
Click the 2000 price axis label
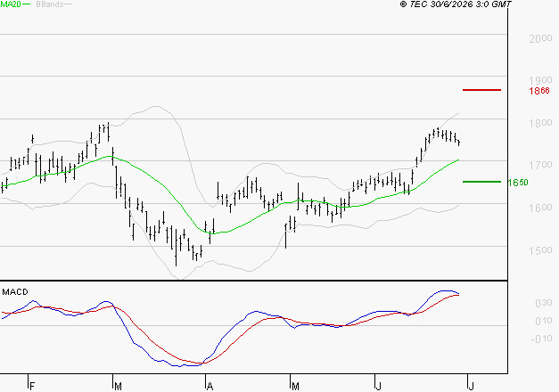coord(540,38)
